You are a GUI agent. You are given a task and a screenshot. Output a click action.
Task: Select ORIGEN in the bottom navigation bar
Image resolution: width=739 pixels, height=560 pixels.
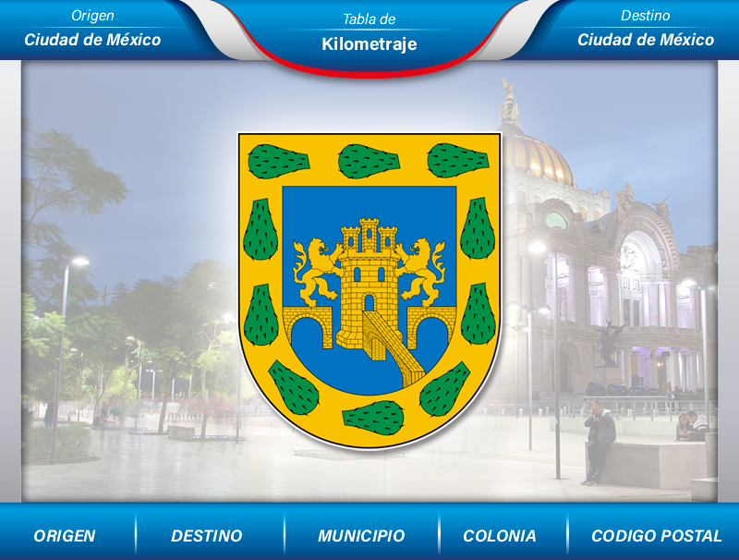63,535
